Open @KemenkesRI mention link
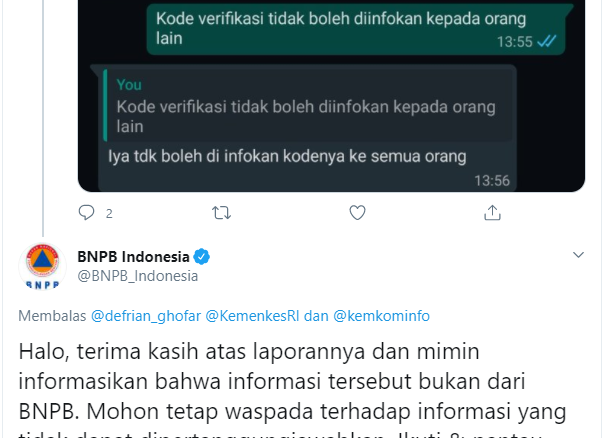Screen dimensions: 603x438 click(252, 316)
